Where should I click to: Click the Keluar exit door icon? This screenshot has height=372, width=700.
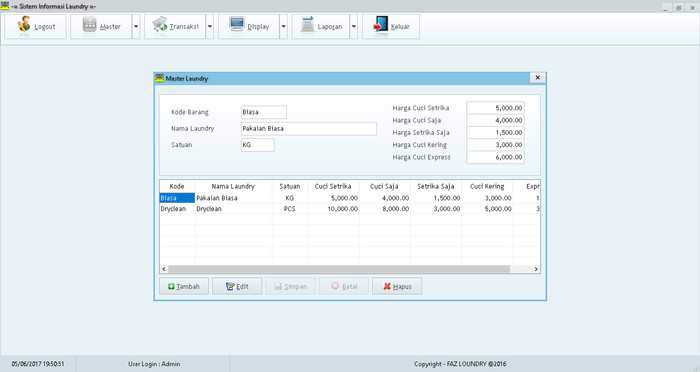coord(381,25)
